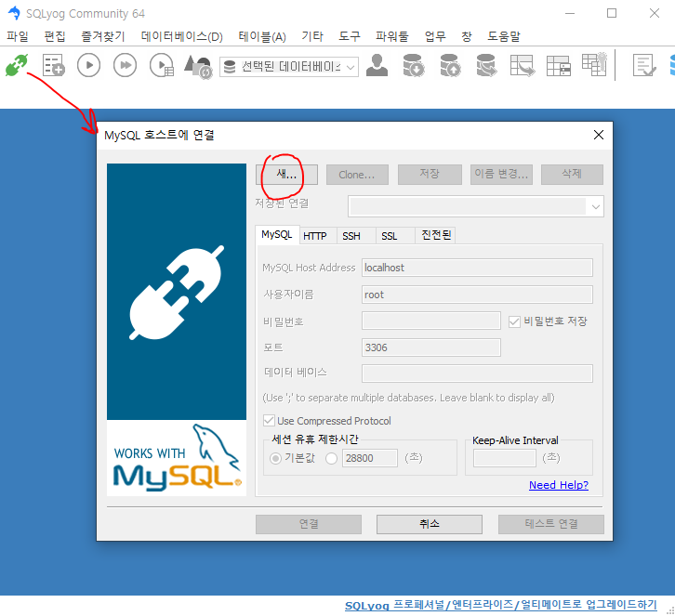Click the execute all queries icon
Screen dimensions: 675x616
click(125, 65)
